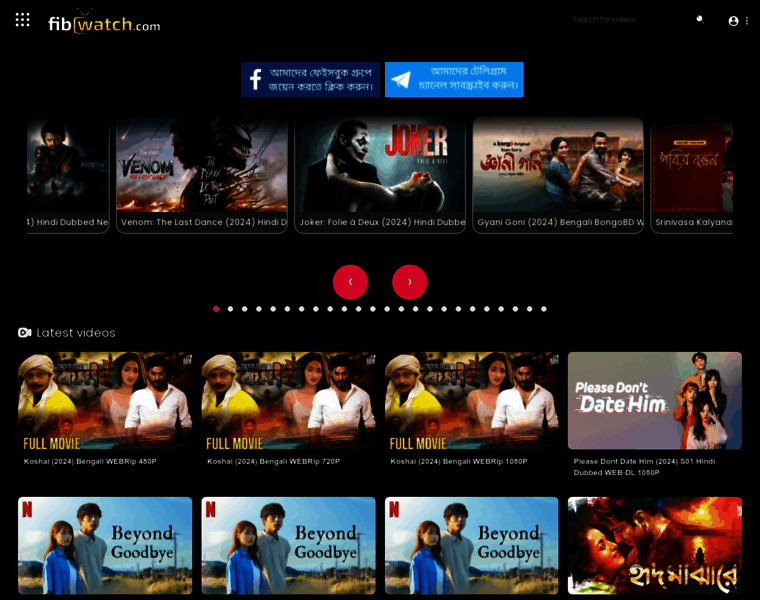Open Koshai (2024) Bengali WEBRip 1080P link
Image resolution: width=760 pixels, height=600 pixels.
coord(457,461)
